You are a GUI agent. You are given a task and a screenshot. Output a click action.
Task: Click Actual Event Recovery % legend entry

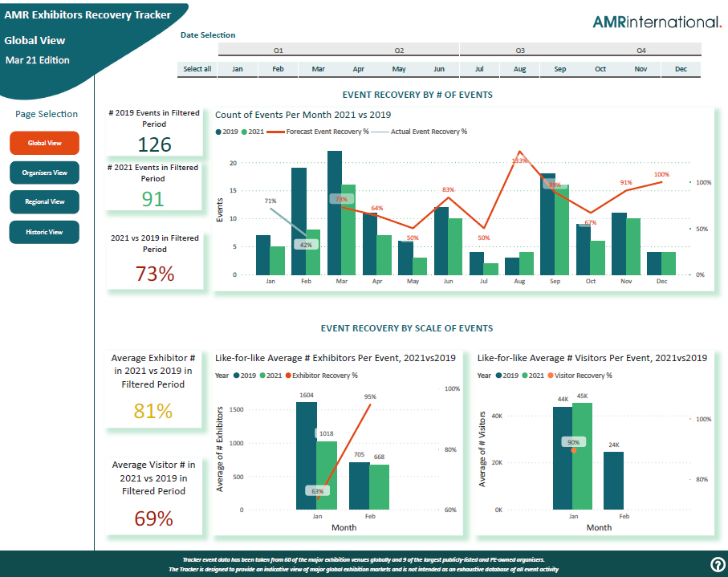(419, 132)
